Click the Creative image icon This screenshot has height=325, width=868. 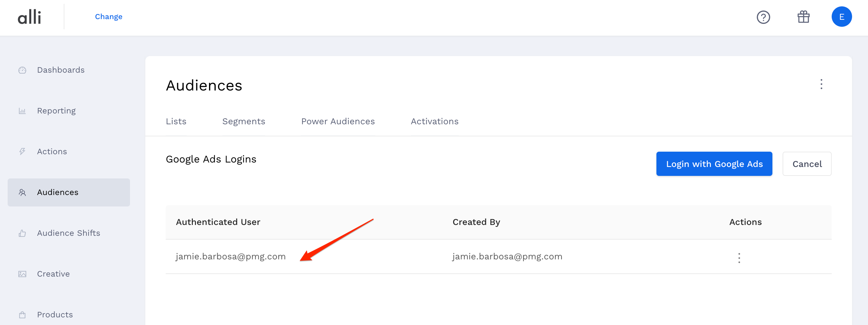pyautogui.click(x=22, y=274)
